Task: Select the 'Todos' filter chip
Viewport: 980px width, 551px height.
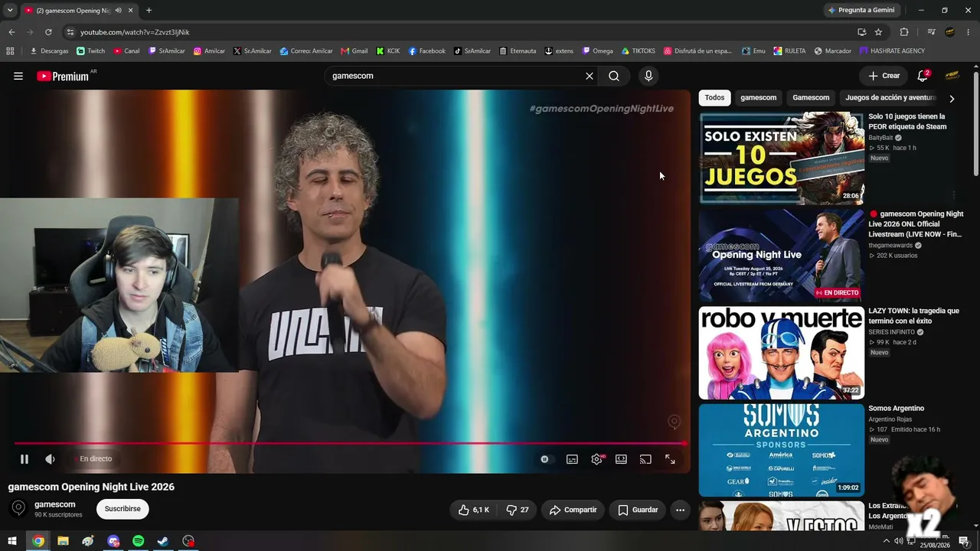Action: click(x=714, y=98)
